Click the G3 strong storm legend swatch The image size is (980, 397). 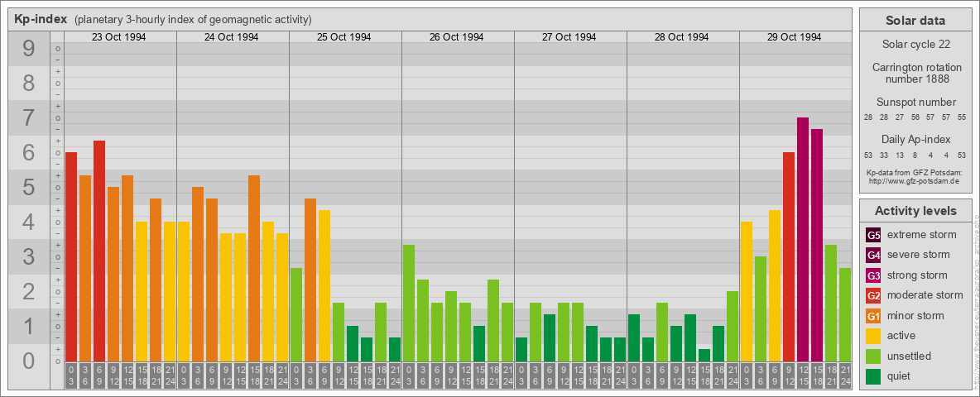[874, 275]
